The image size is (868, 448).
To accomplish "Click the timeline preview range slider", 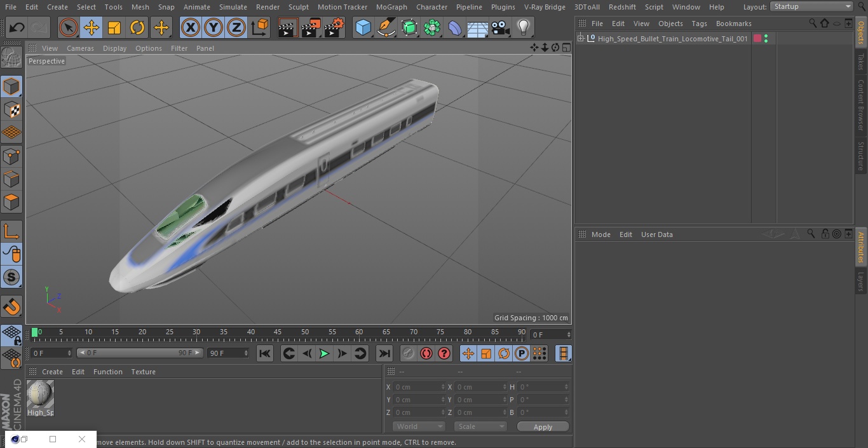I will point(140,353).
